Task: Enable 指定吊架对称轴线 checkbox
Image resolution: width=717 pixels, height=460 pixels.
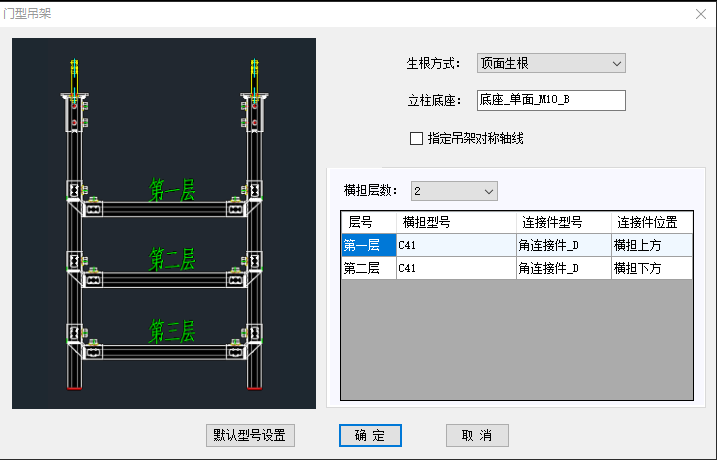Action: tap(417, 139)
